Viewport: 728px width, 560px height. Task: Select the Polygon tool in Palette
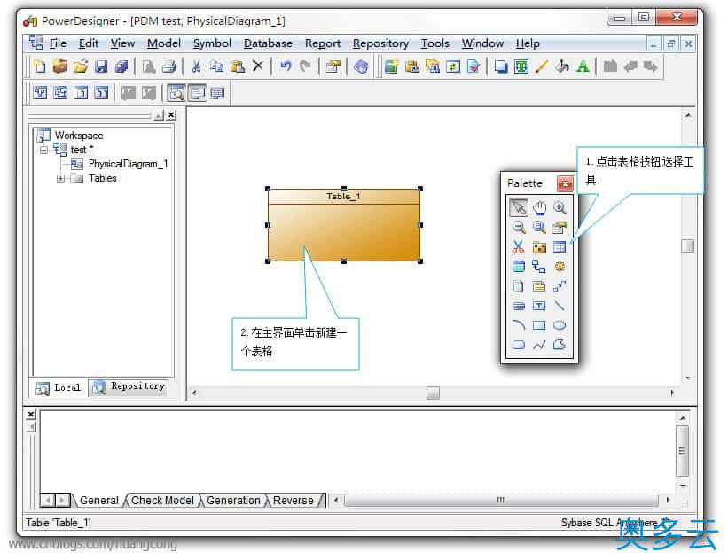pos(560,345)
